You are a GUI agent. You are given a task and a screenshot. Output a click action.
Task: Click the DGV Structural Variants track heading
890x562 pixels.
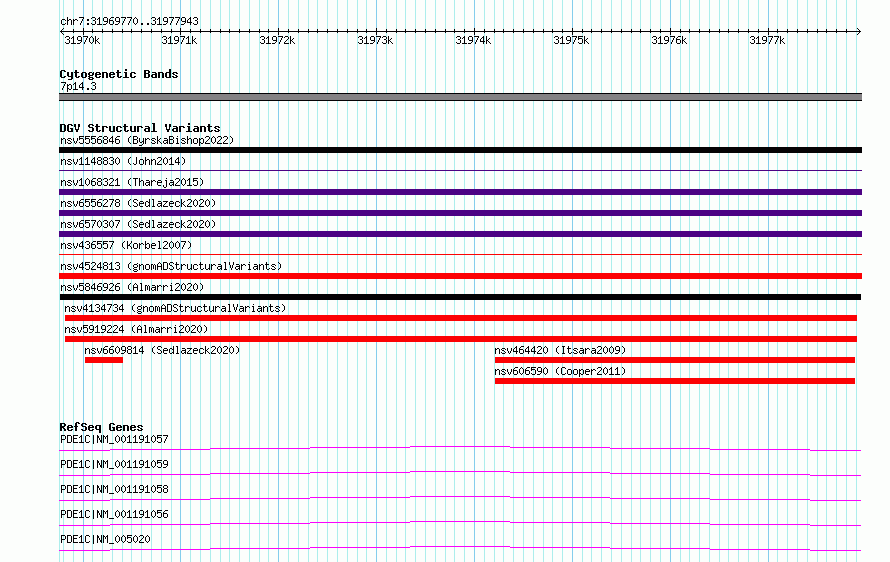tap(140, 128)
